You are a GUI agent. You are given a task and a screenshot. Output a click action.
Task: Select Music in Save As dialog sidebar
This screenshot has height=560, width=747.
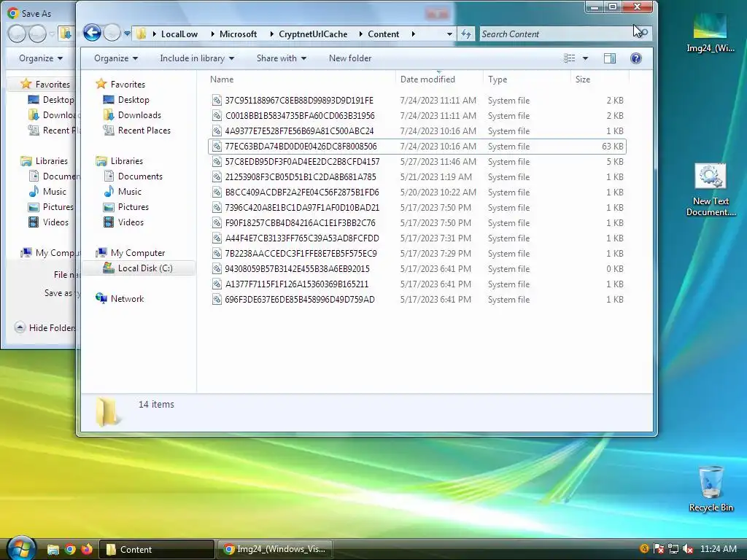coord(47,192)
